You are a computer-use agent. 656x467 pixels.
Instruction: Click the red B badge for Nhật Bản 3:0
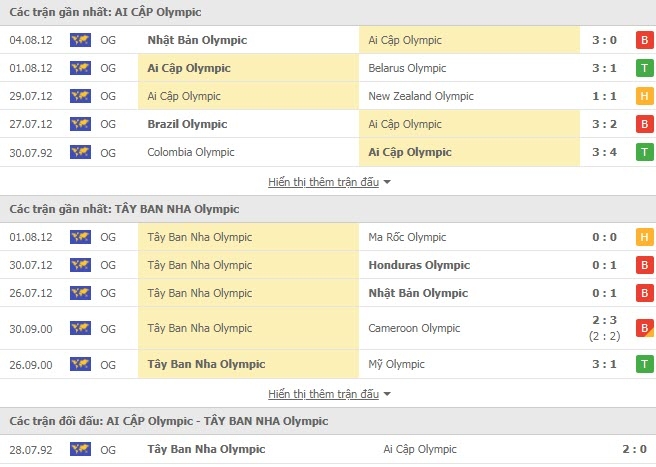(x=644, y=40)
